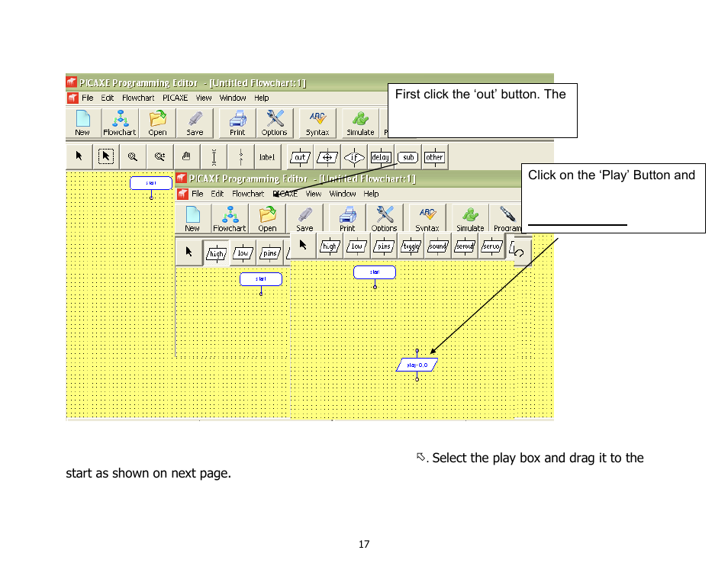Image resolution: width=728 pixels, height=563 pixels.
Task: Click 'pins' in the row containing toggle
Action: coord(384,246)
